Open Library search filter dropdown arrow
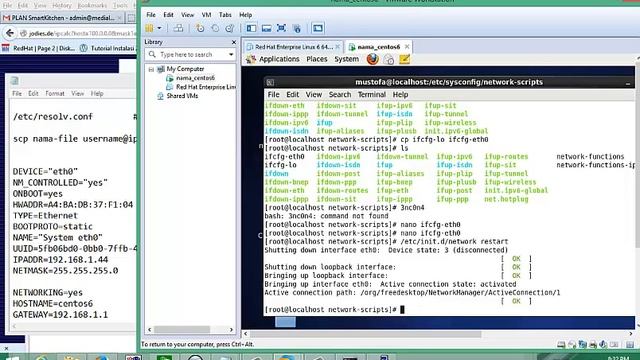 pyautogui.click(x=231, y=55)
